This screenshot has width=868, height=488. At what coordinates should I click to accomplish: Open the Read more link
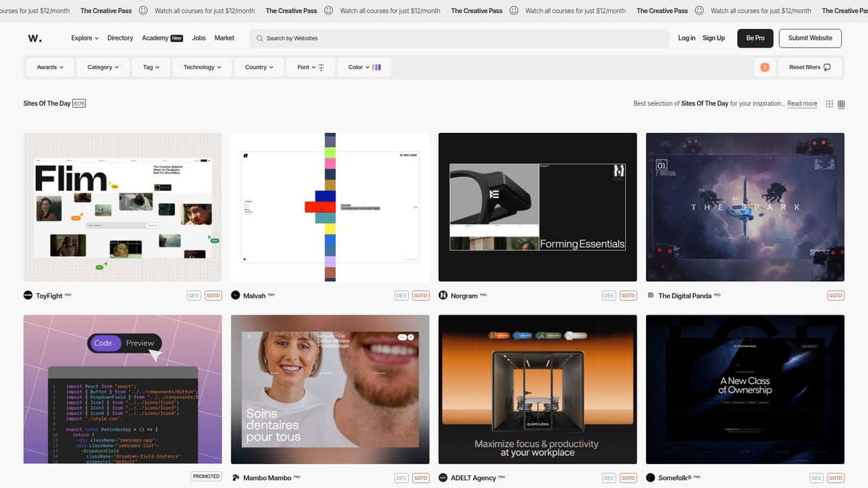click(x=801, y=103)
